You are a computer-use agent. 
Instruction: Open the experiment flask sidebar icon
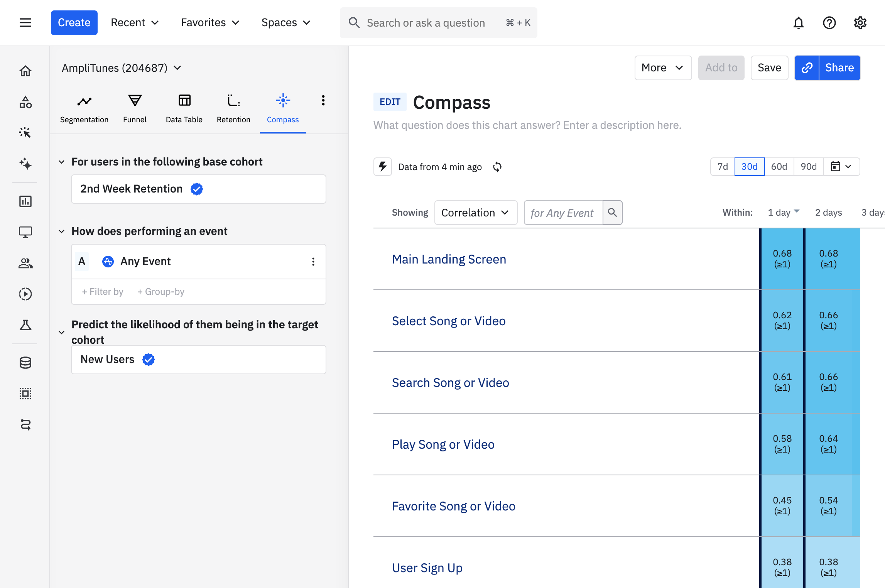click(25, 325)
